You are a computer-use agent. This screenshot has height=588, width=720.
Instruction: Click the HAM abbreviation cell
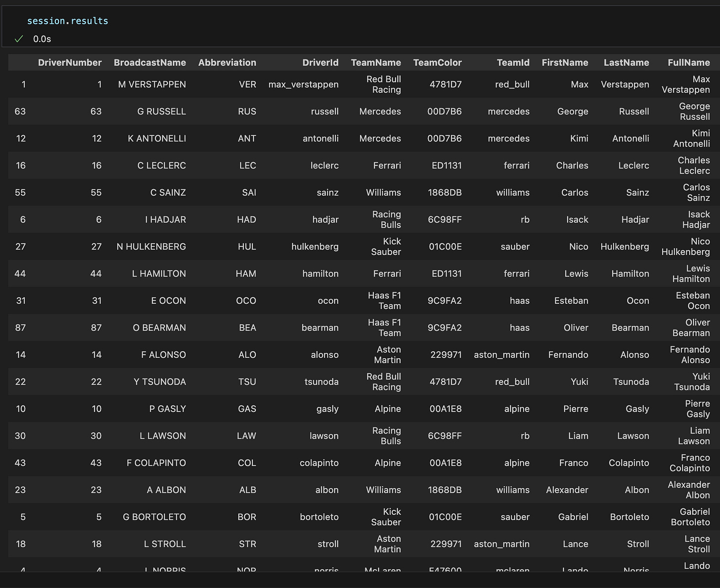246,274
